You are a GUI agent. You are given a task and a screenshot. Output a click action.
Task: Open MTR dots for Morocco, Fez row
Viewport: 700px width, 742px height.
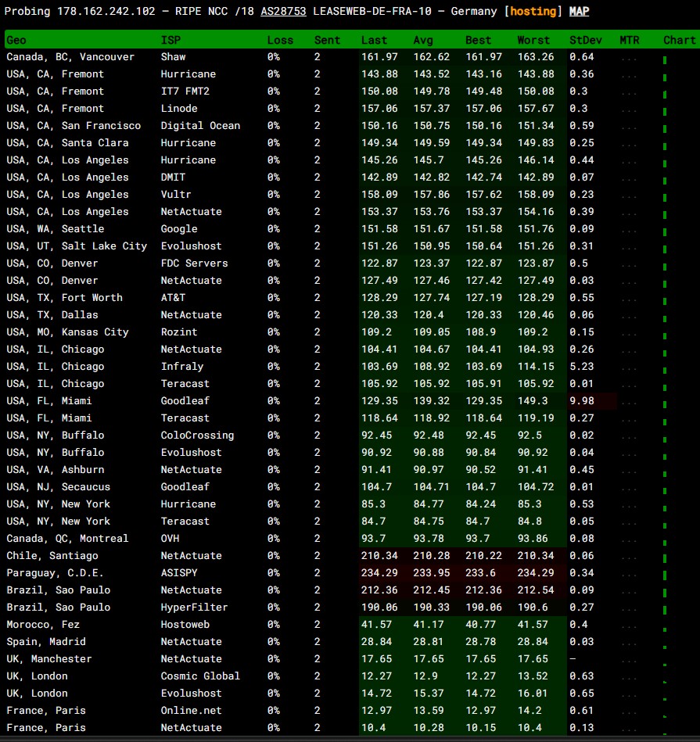(x=629, y=627)
